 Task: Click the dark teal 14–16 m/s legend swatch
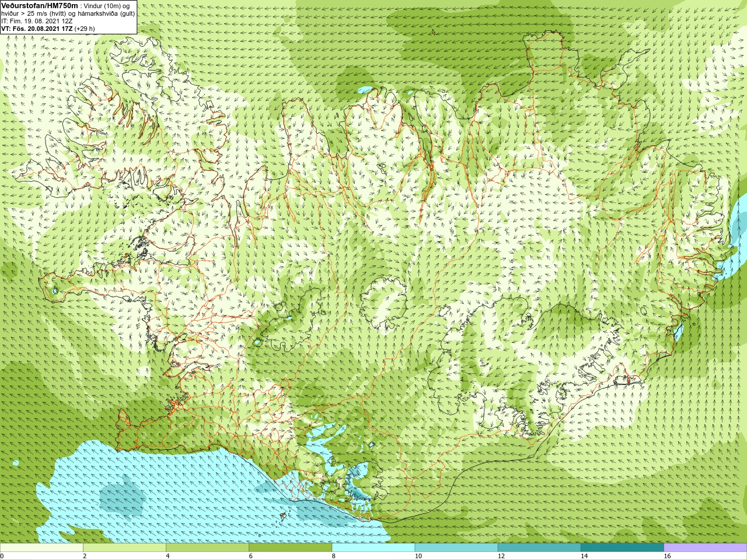(622, 548)
